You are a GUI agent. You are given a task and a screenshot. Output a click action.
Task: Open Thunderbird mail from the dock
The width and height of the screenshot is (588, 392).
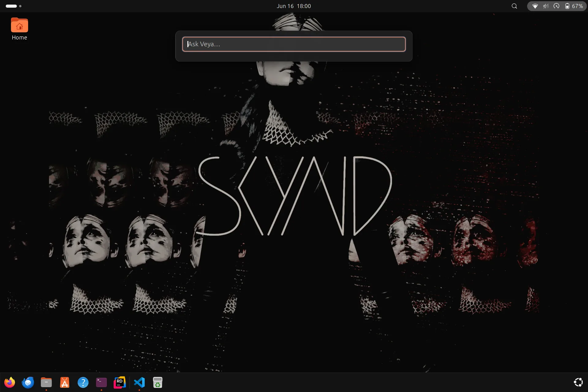click(28, 382)
